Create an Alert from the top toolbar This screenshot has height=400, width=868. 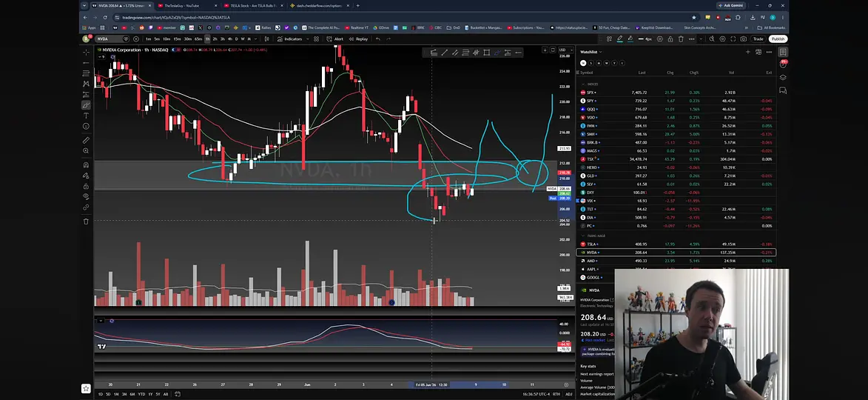335,39
